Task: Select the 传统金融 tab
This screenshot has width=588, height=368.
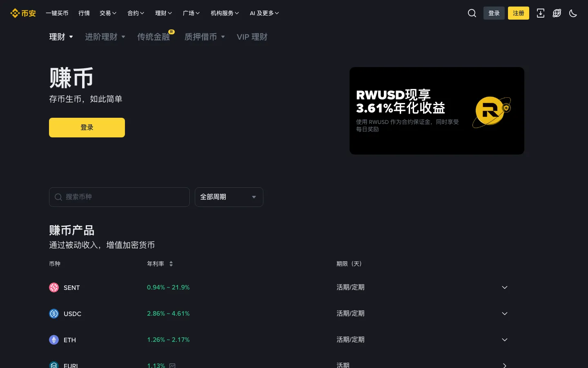Action: (x=154, y=37)
